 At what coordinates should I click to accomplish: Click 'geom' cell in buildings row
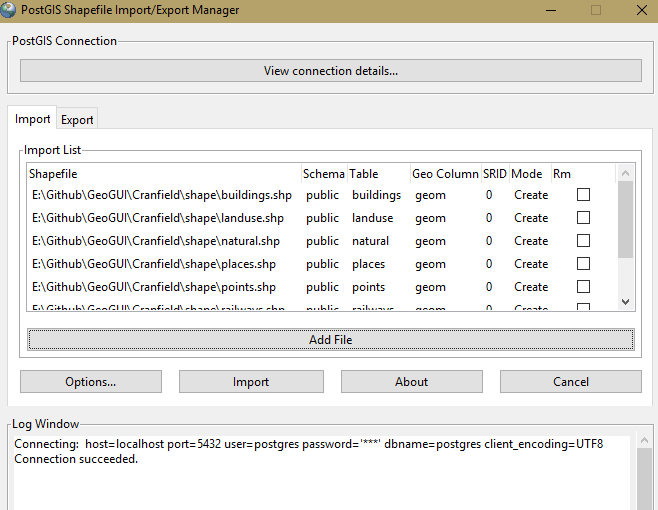431,196
